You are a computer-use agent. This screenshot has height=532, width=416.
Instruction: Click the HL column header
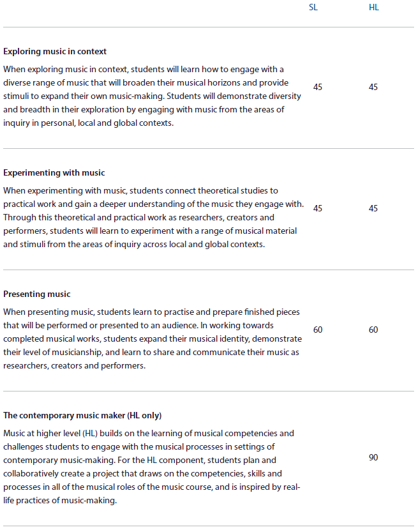pyautogui.click(x=374, y=8)
